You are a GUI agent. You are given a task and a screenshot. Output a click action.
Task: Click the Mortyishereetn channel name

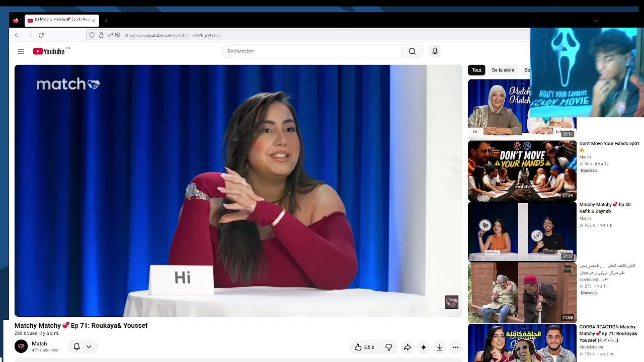tap(592, 347)
